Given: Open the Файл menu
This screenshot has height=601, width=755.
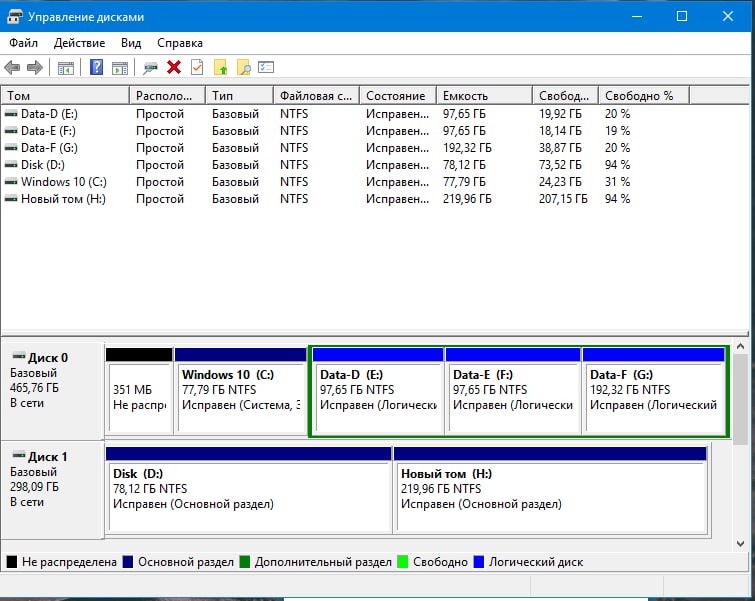Looking at the screenshot, I should [23, 43].
